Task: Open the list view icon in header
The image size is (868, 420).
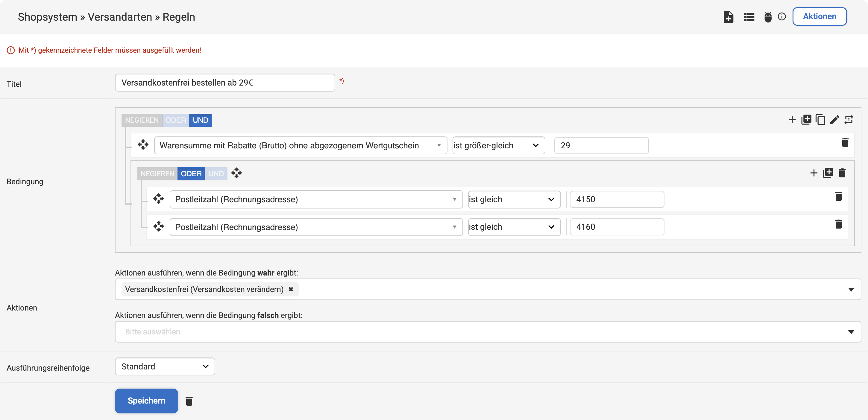Action: pyautogui.click(x=749, y=17)
